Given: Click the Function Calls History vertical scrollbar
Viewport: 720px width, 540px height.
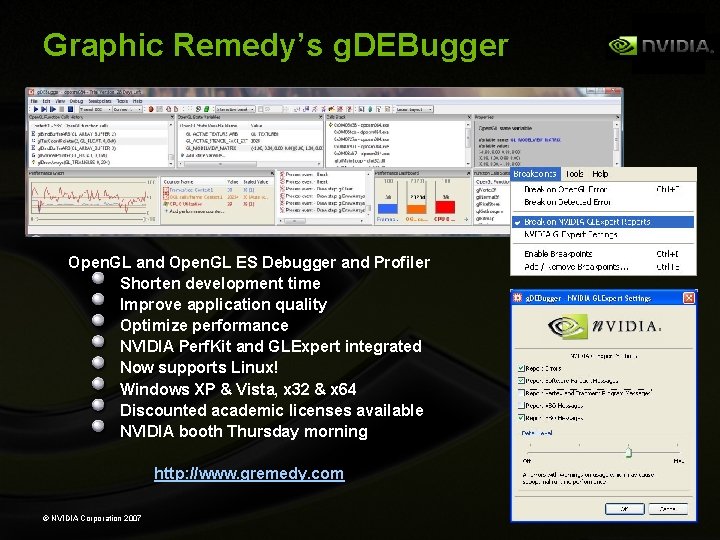Looking at the screenshot, I should coord(171,143).
